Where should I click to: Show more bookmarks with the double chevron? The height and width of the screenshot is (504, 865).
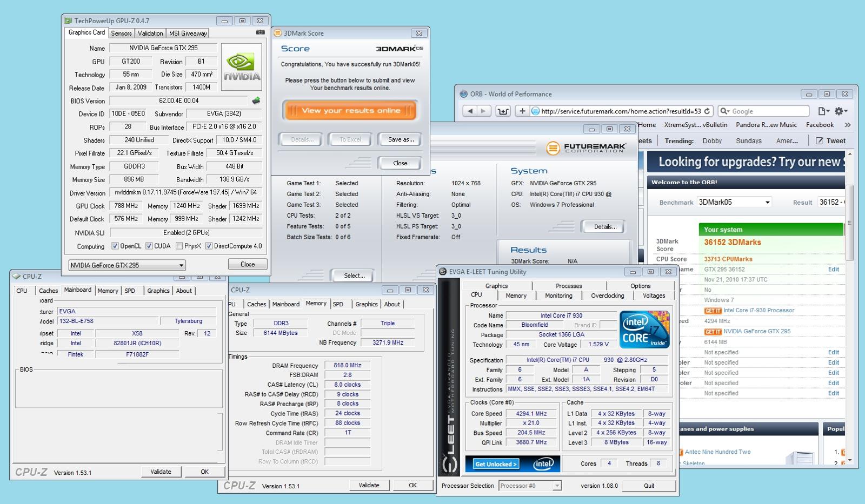point(847,125)
